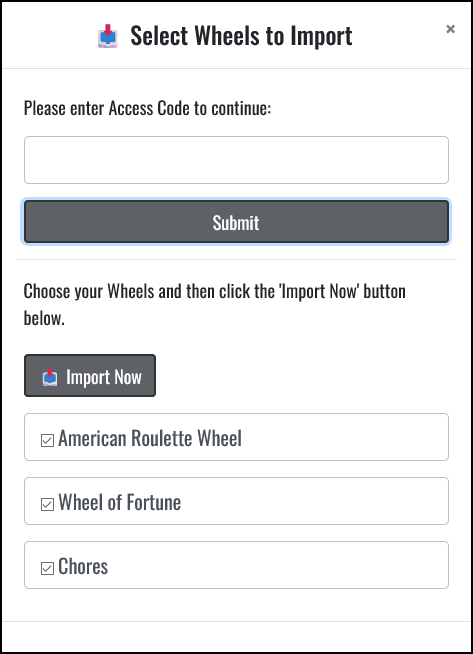Click the empty dialog footer area
This screenshot has width=473, height=654.
[x=236, y=637]
